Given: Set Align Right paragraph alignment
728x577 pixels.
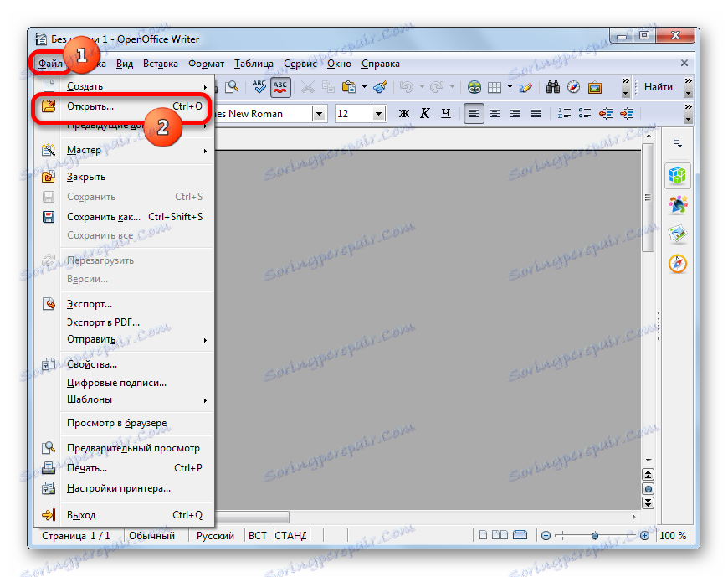Looking at the screenshot, I should tap(515, 113).
